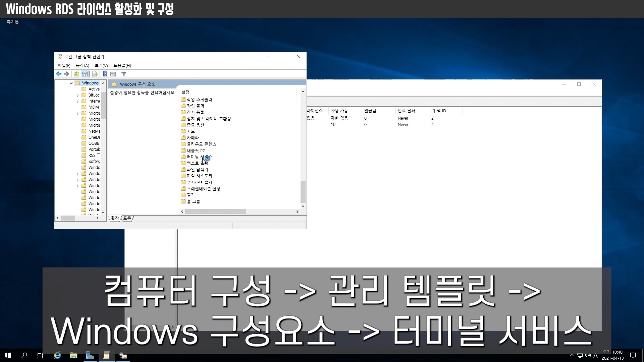Open the 지도 folder
Image resolution: width=644 pixels, height=362 pixels.
point(187,131)
